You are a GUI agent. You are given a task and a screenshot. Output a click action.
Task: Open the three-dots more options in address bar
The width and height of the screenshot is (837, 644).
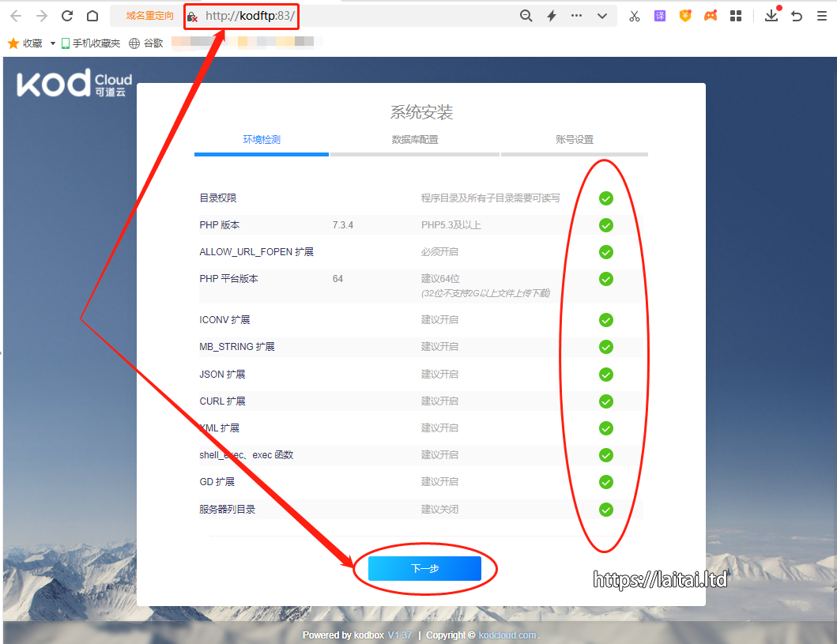point(577,16)
